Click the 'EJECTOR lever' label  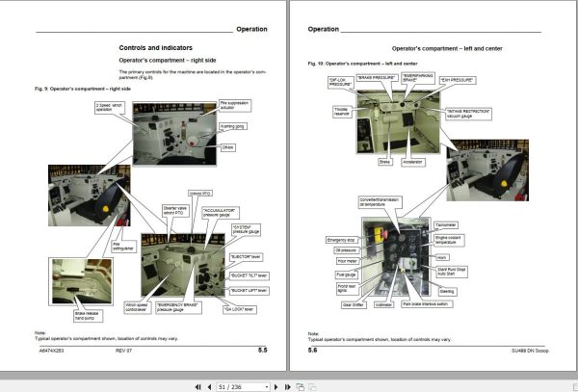pos(246,257)
